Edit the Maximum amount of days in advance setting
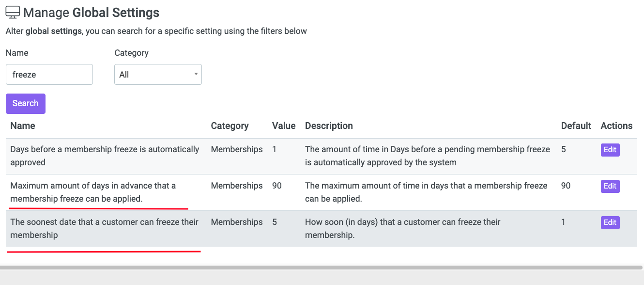 (x=610, y=186)
